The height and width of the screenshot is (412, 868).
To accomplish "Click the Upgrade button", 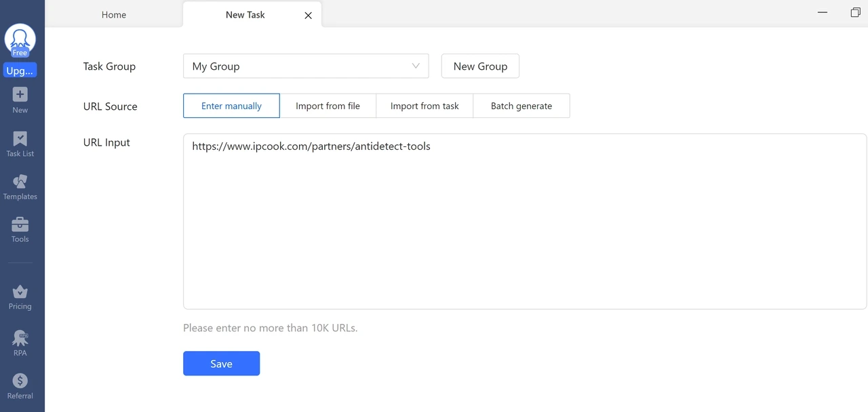I will [20, 70].
